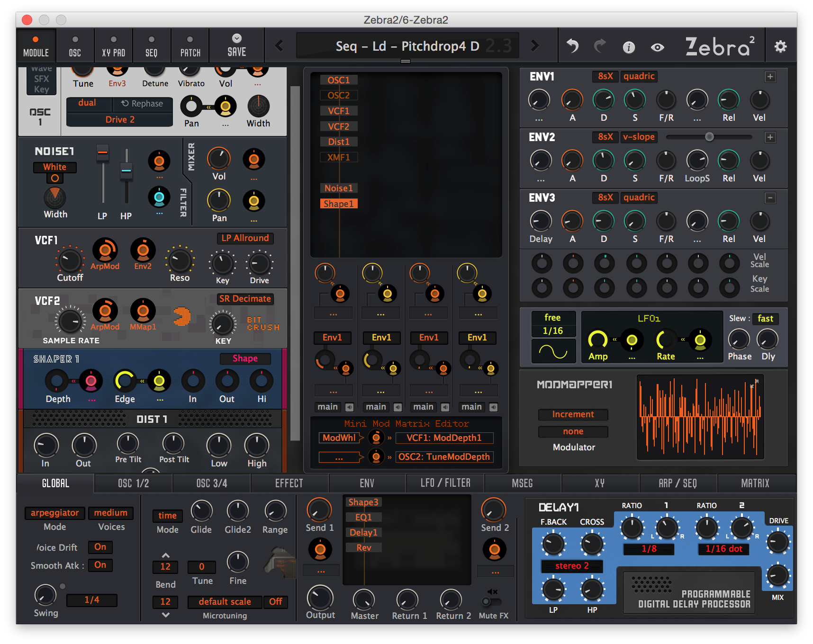The width and height of the screenshot is (813, 644).
Task: Click the Shaper1 Edge knob
Action: pyautogui.click(x=125, y=381)
